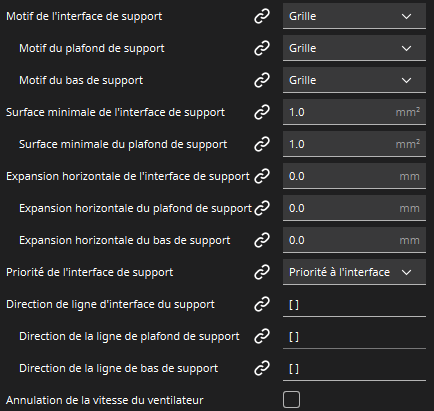Click link icon for Direction de la ligne de bas

coord(262,368)
